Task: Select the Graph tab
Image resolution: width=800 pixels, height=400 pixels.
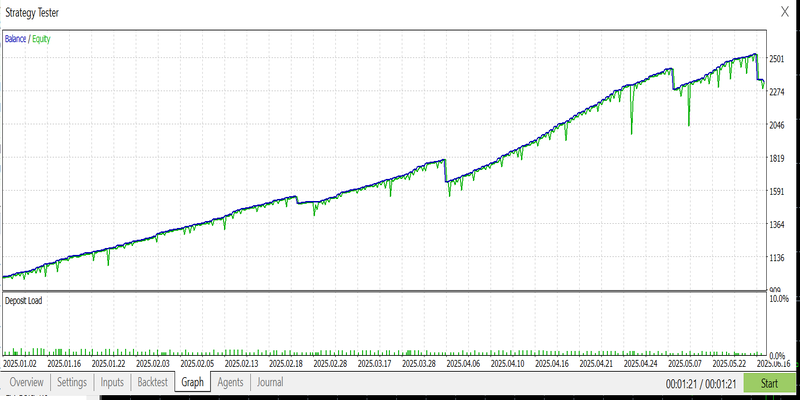Action: coord(192,382)
